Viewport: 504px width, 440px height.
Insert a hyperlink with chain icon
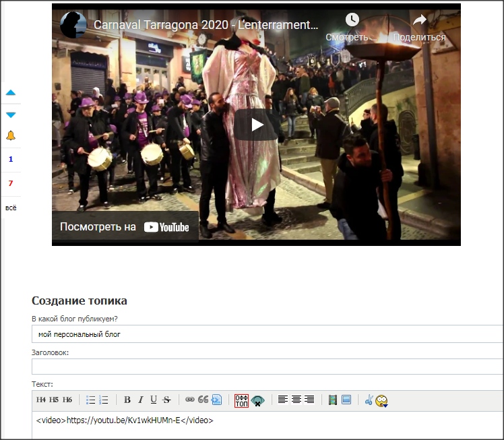[x=190, y=400]
